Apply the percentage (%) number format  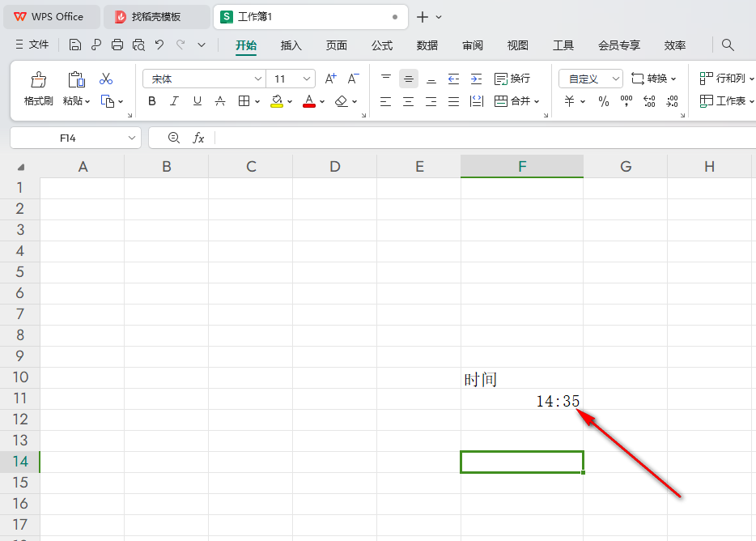tap(602, 100)
